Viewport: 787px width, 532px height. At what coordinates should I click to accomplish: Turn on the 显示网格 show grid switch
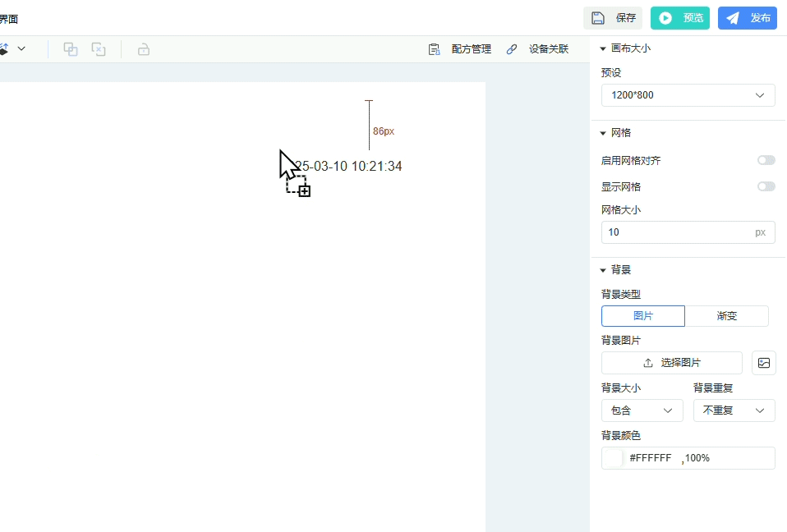766,187
